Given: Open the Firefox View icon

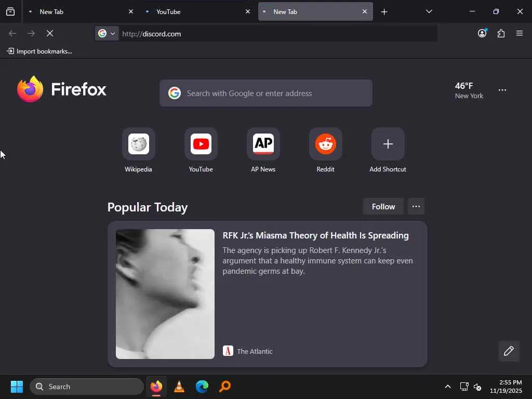Looking at the screenshot, I should [x=10, y=11].
